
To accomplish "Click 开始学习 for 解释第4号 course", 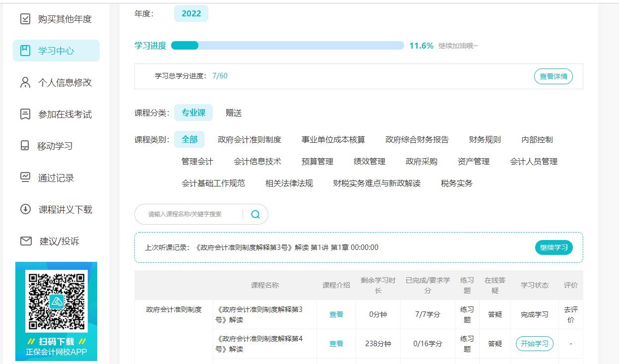I will 534,343.
